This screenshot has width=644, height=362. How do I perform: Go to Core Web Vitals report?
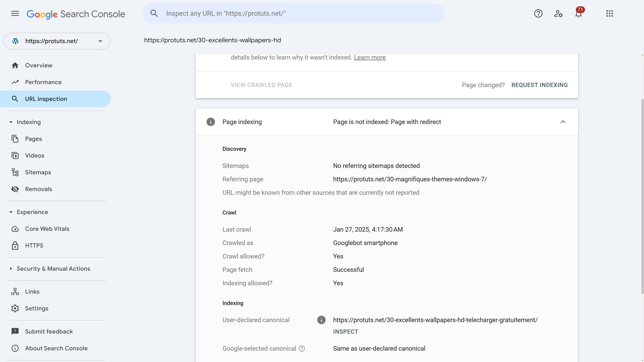47,229
